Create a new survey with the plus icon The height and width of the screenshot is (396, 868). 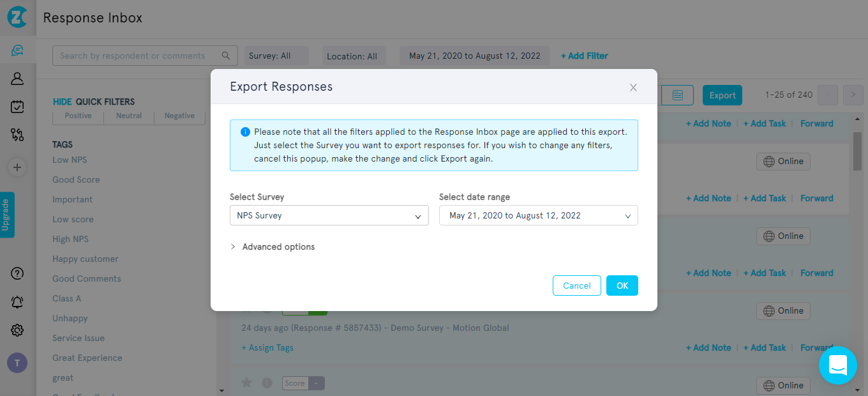17,167
